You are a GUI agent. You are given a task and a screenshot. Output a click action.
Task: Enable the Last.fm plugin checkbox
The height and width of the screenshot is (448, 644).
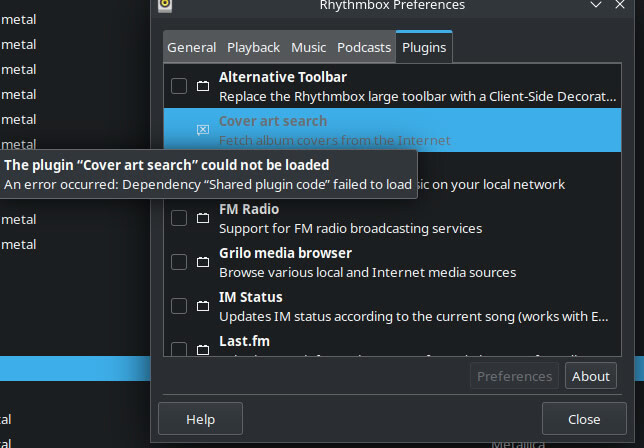[178, 348]
